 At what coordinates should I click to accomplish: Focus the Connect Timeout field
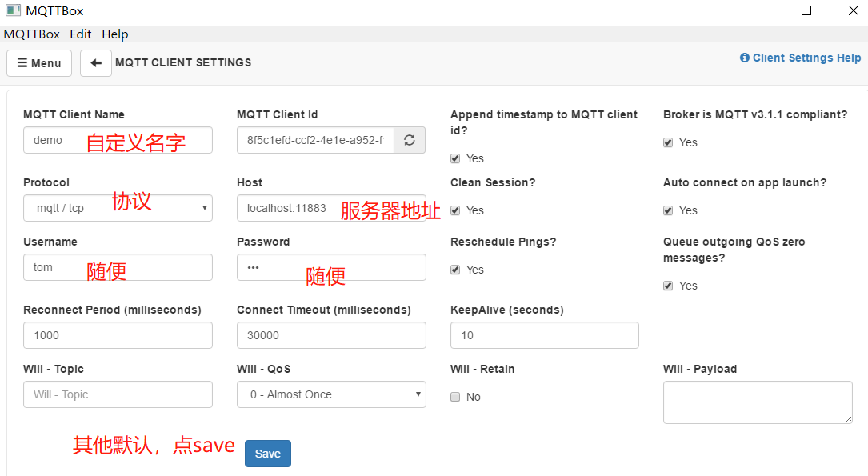coord(331,335)
